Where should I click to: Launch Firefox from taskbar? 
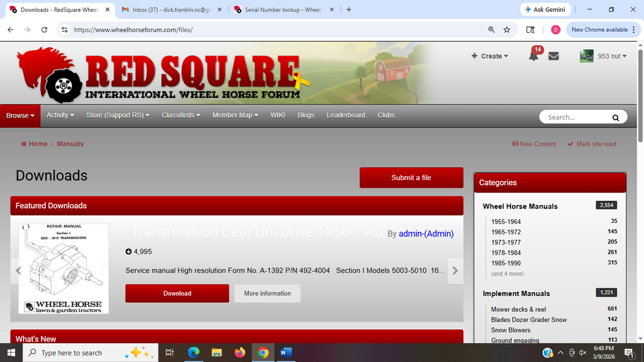pos(240,353)
